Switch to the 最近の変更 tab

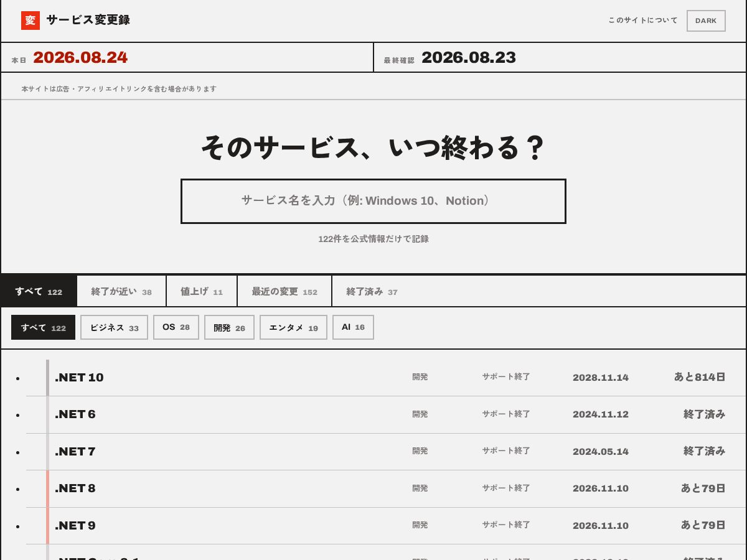pos(284,291)
